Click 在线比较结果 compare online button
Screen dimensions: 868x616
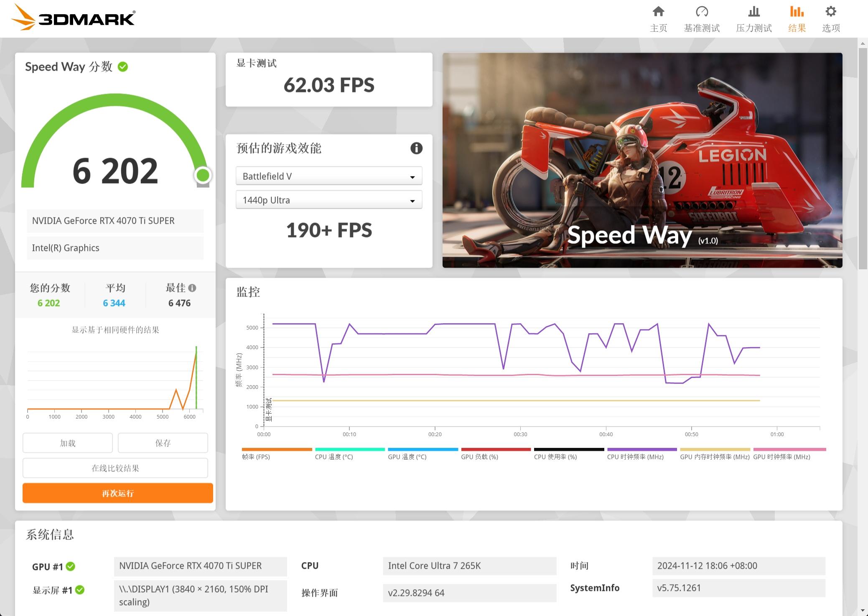pyautogui.click(x=115, y=468)
